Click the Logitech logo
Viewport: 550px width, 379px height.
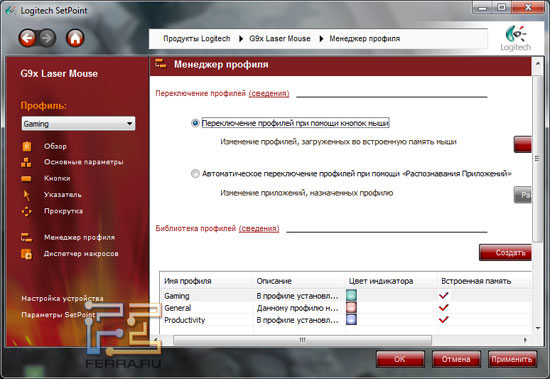pyautogui.click(x=516, y=38)
